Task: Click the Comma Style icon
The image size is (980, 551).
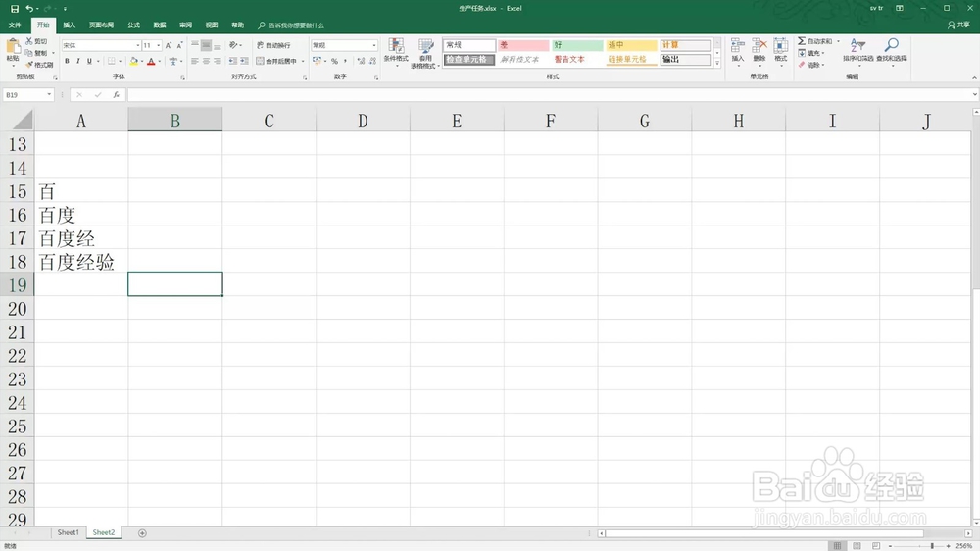Action: pyautogui.click(x=345, y=62)
